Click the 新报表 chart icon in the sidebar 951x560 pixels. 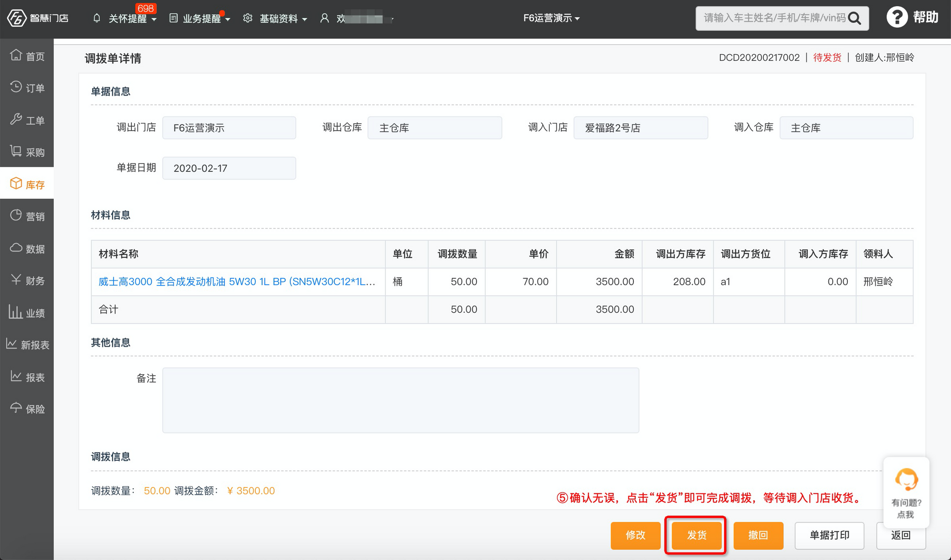click(x=11, y=344)
